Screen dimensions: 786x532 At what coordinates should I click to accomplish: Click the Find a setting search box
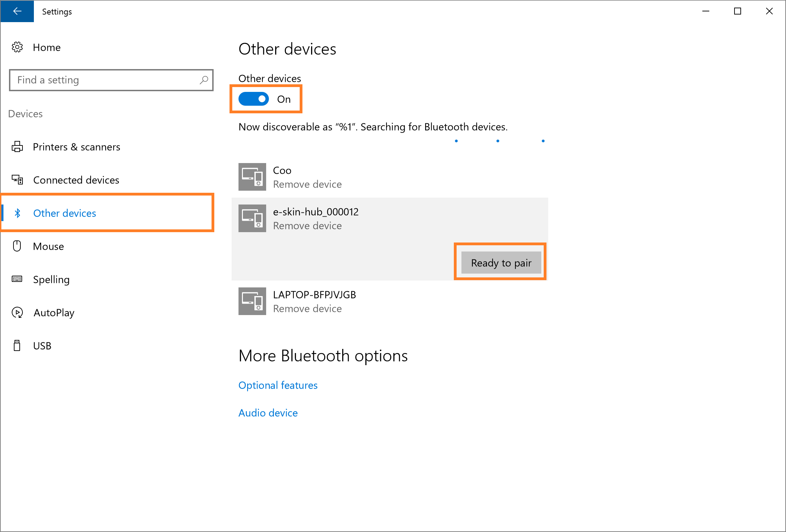(111, 80)
